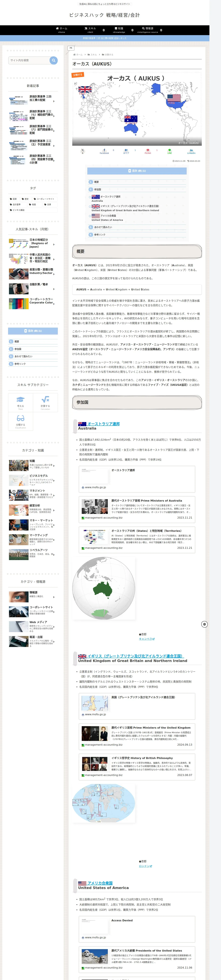Open the 日本の地域区分 popular article
221x980 pixels.
coord(33,244)
